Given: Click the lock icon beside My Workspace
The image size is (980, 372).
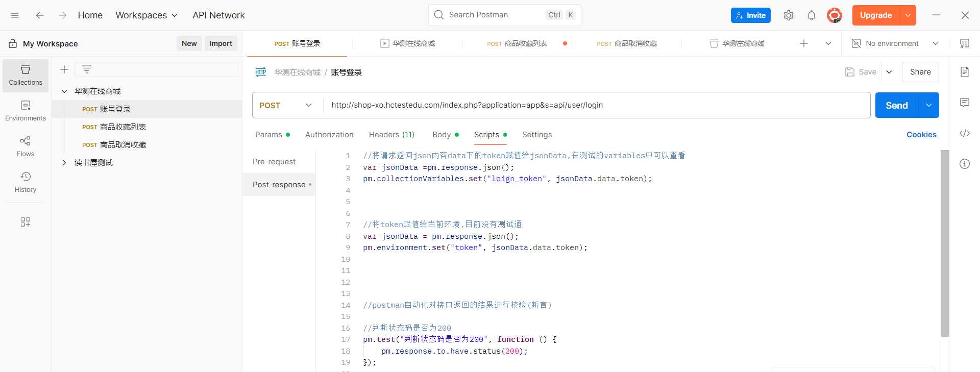Looking at the screenshot, I should pyautogui.click(x=13, y=44).
